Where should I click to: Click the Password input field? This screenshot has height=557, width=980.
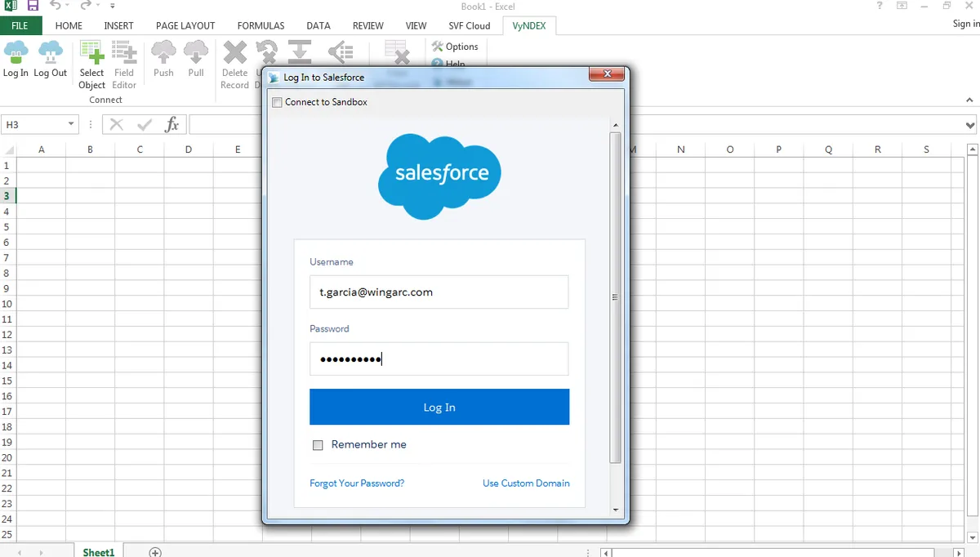pyautogui.click(x=439, y=359)
